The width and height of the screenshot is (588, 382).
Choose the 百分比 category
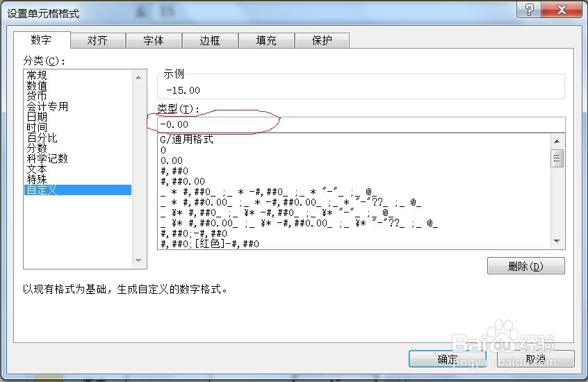click(x=78, y=138)
